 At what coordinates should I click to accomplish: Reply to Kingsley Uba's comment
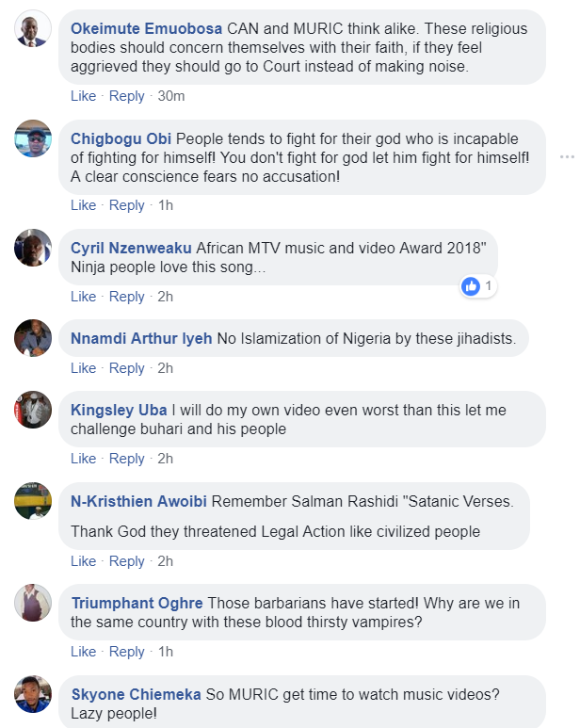click(x=127, y=459)
